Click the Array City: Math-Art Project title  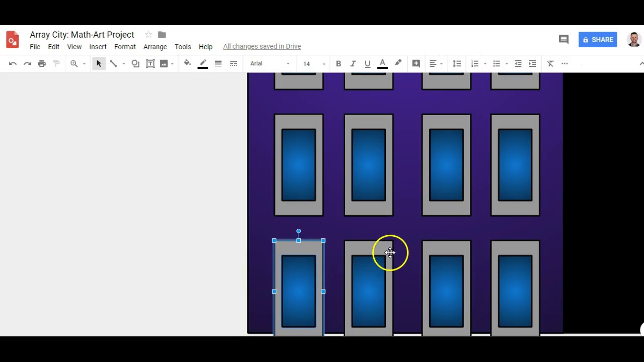click(x=82, y=35)
